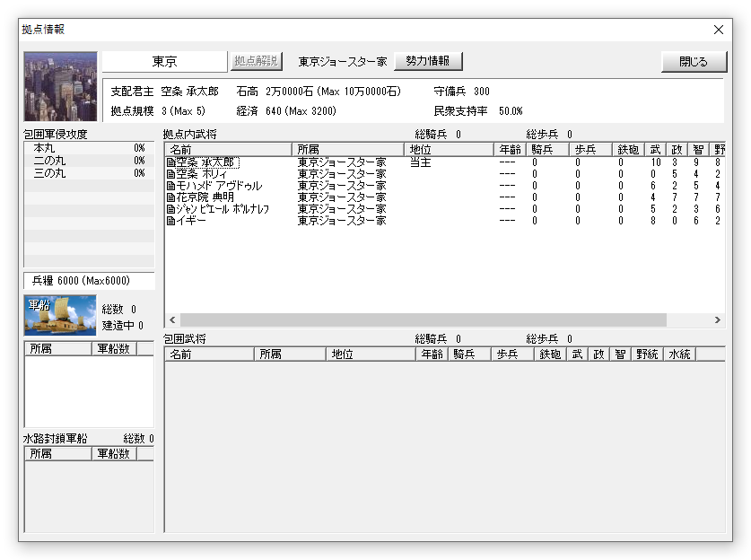751x560 pixels.
Task: Click the 東京 base name field
Action: point(165,62)
